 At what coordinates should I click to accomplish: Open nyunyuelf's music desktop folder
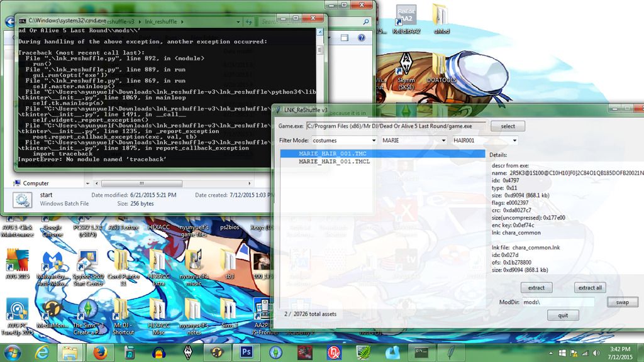pos(194,267)
